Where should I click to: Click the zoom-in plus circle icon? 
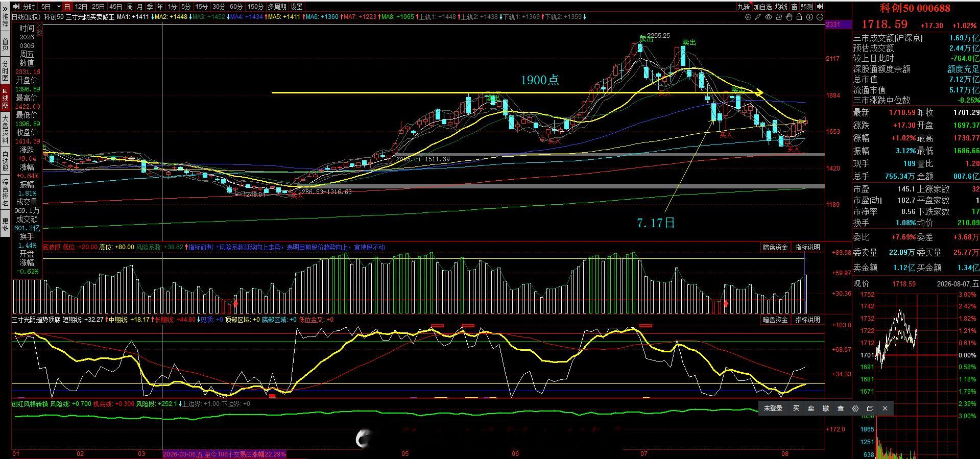[x=810, y=17]
